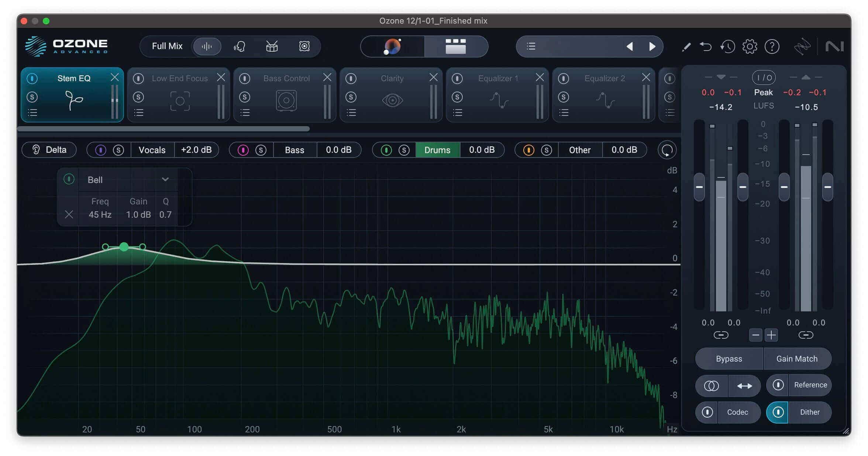Open Stem EQ module preset list
This screenshot has width=868, height=456.
coord(32,113)
